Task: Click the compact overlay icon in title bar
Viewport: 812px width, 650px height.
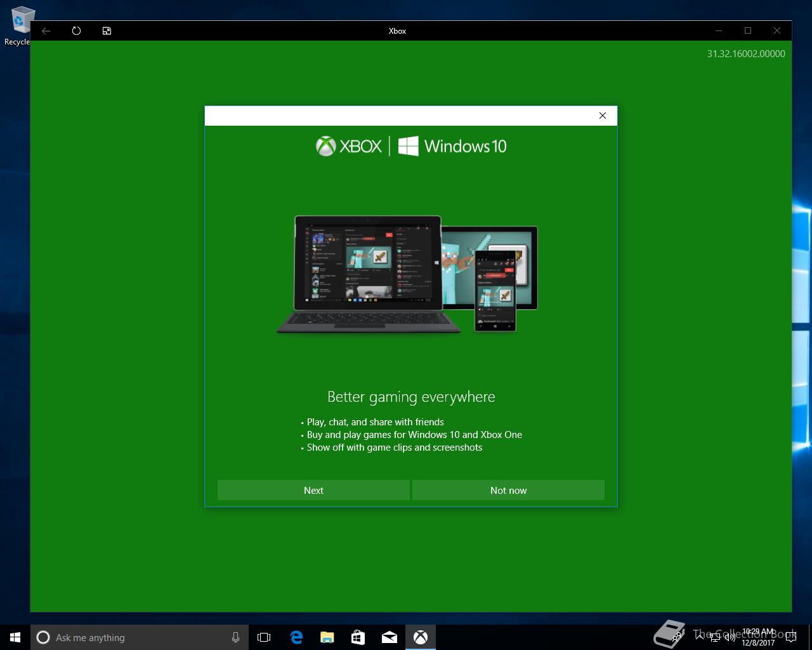Action: pos(107,30)
